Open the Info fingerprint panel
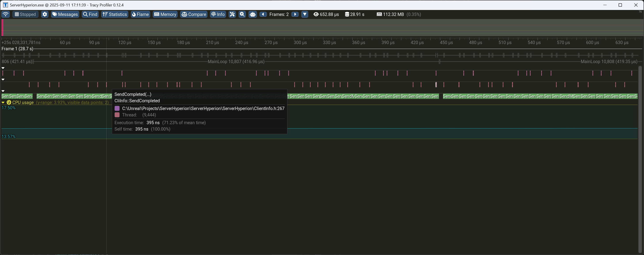 click(218, 14)
